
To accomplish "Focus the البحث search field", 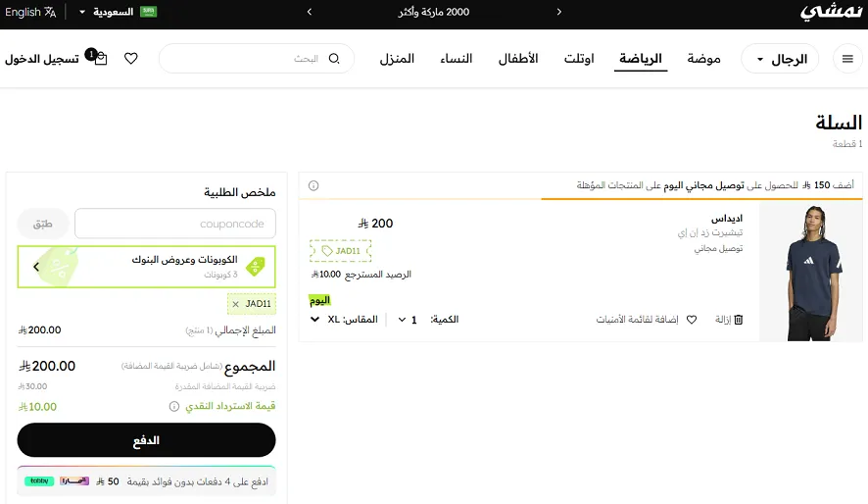I will [257, 59].
